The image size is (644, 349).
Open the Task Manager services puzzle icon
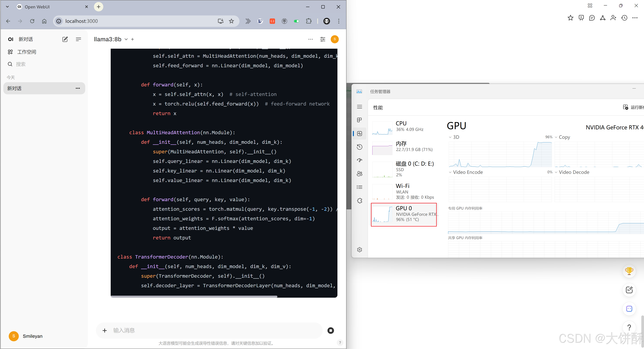tap(360, 201)
